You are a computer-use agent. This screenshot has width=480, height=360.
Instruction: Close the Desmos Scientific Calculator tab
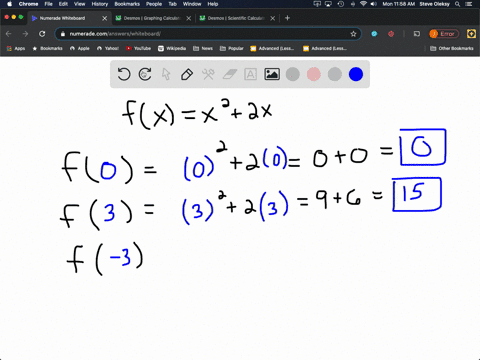(273, 18)
